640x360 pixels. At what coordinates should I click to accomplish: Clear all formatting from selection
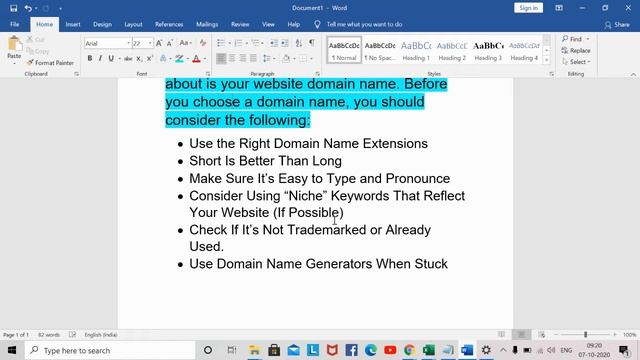coord(203,43)
